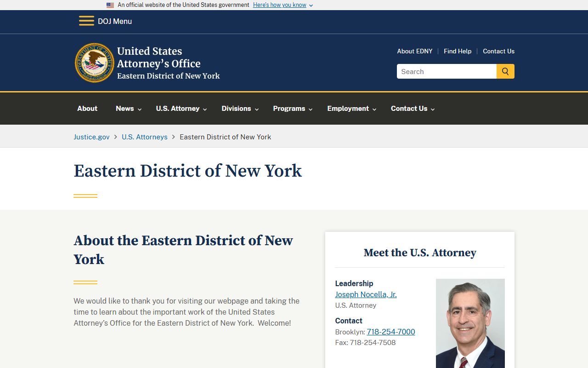Click the US flag icon in banner

(110, 5)
